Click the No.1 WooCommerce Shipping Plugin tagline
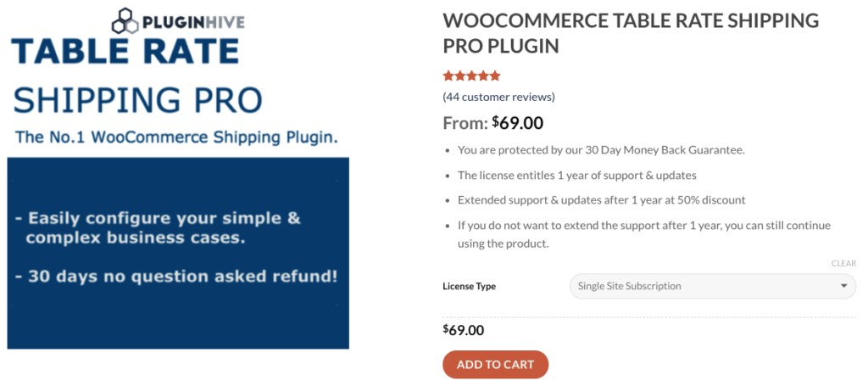 click(x=175, y=137)
